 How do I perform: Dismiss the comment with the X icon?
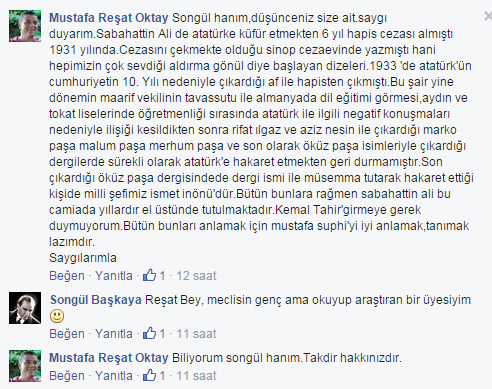click(488, 16)
